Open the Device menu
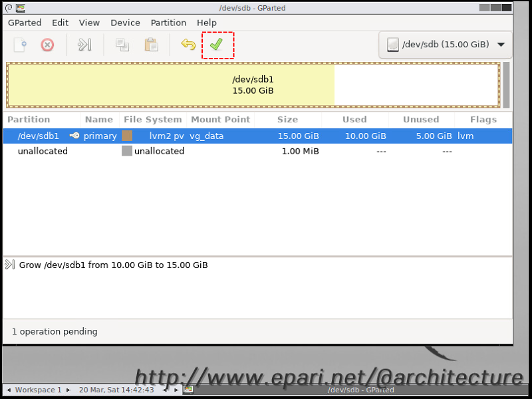The image size is (532, 399). tap(125, 23)
